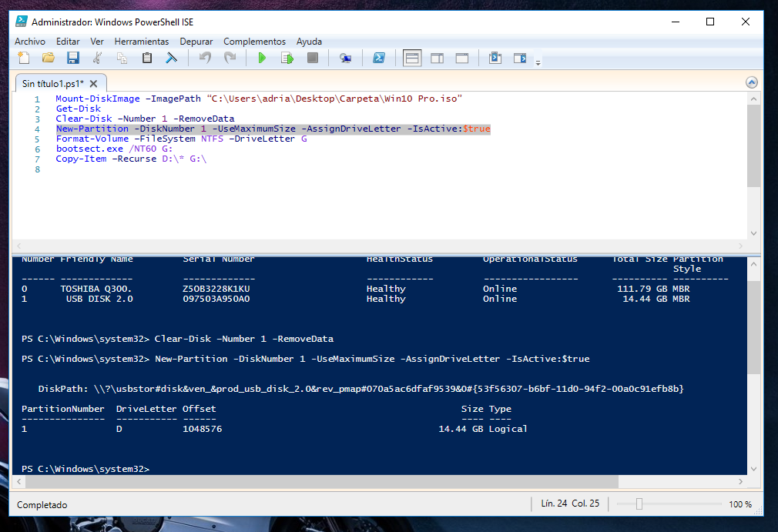Open the Depurar menu

coord(196,42)
